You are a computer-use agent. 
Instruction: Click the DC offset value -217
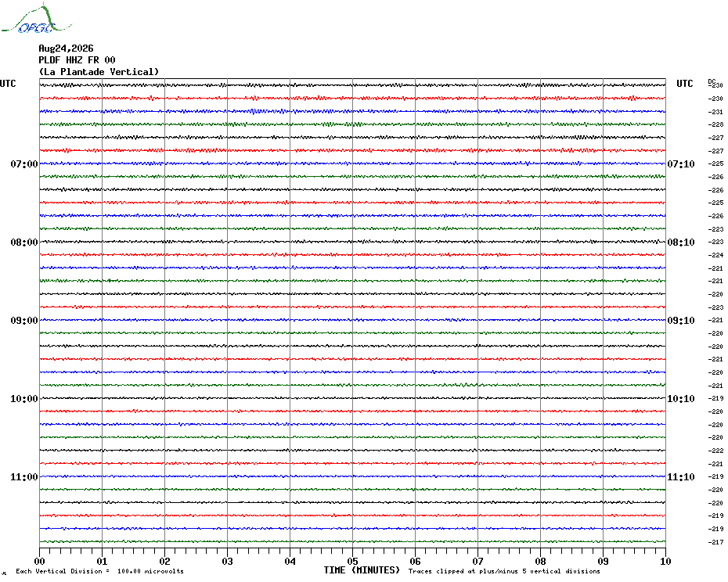pos(715,542)
